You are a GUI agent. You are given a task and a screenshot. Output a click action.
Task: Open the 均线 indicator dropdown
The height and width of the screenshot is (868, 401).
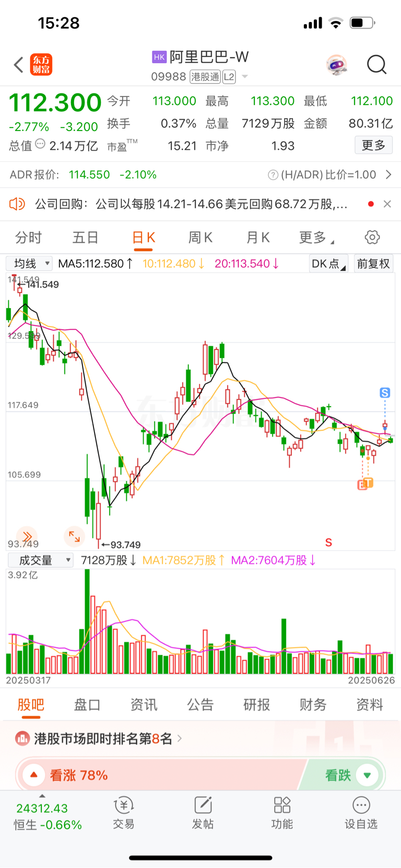pos(29,264)
